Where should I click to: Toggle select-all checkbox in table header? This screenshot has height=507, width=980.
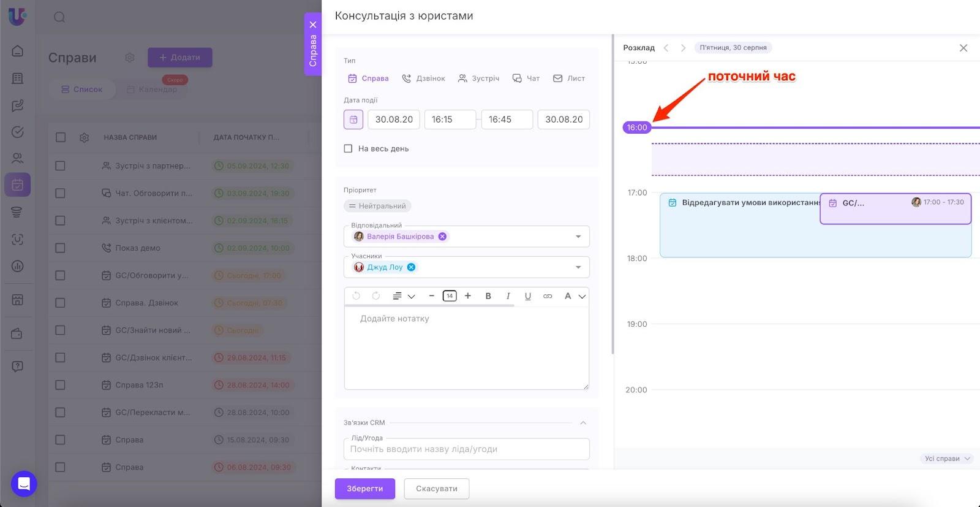[61, 137]
